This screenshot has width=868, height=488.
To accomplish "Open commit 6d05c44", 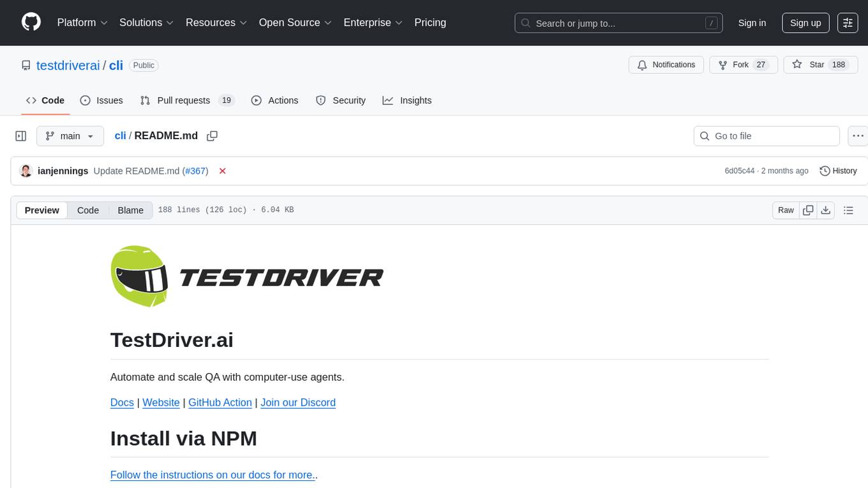I will pos(740,171).
